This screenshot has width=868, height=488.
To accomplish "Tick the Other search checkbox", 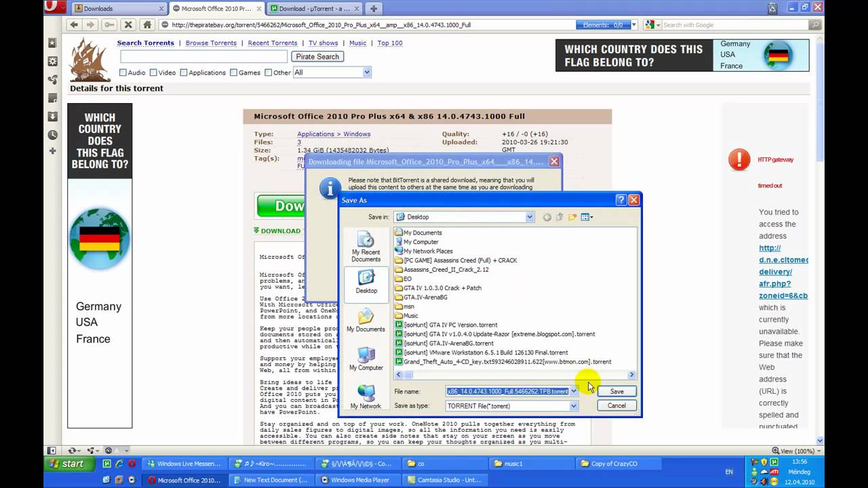I will [268, 73].
